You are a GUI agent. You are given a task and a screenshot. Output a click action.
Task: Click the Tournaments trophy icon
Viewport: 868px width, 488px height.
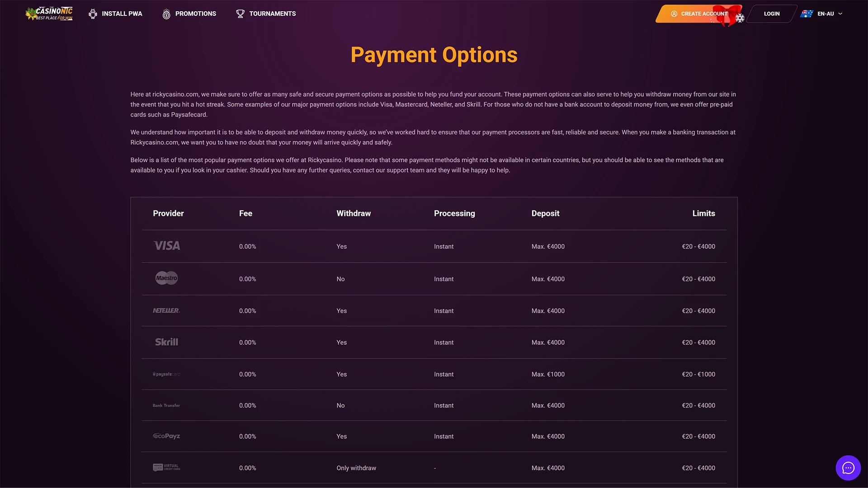(x=240, y=14)
